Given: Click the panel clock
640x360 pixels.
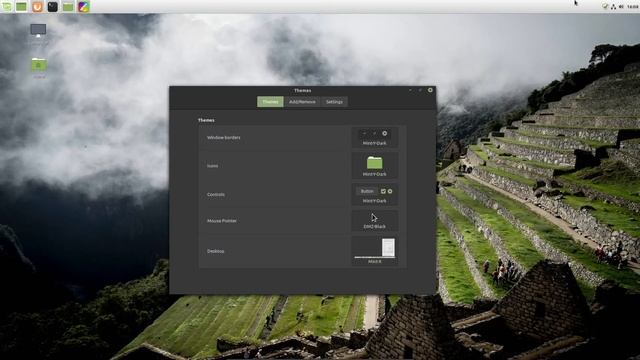Looking at the screenshot, I should pos(633,6).
